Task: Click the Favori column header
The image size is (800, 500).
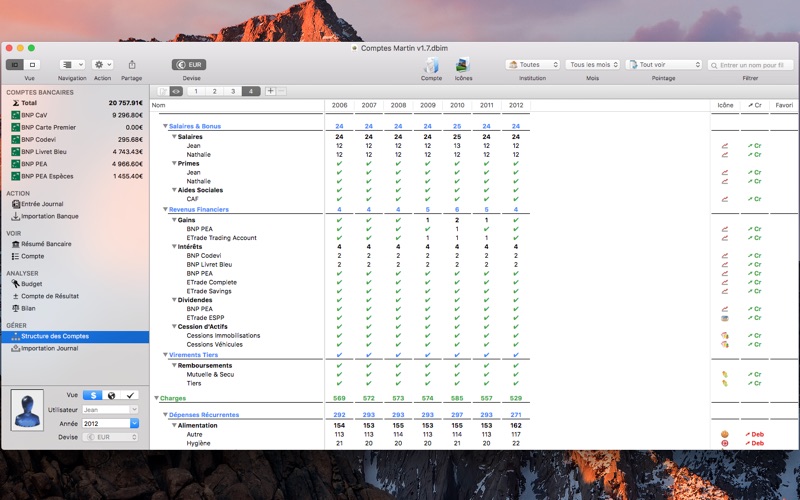Action: 784,105
